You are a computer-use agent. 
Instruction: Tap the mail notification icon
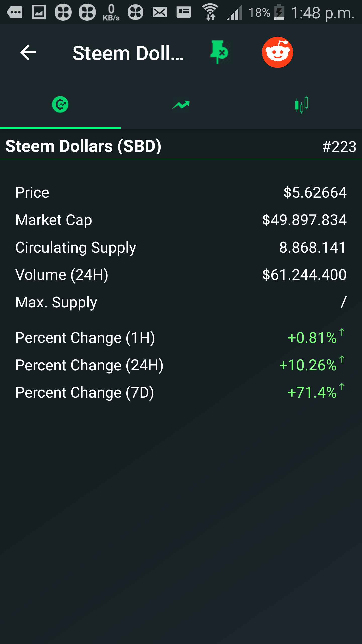(159, 12)
